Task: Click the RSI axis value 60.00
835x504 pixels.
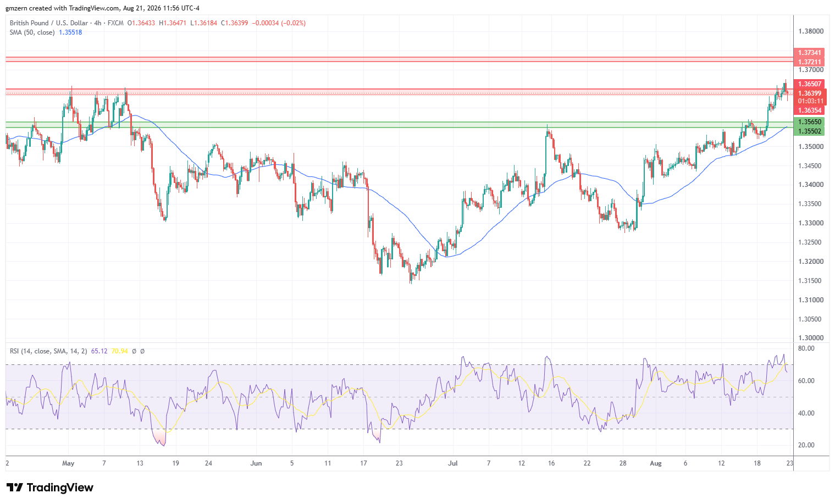Action: (x=806, y=381)
